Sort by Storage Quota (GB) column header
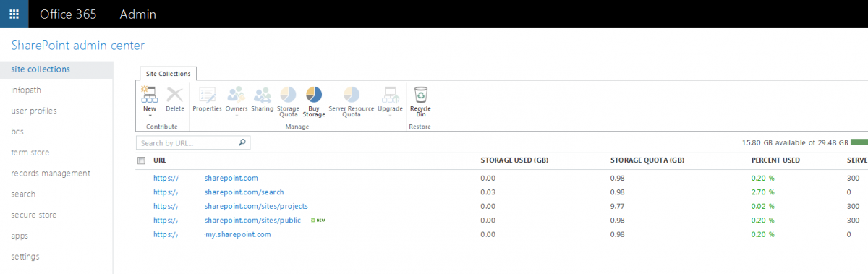The width and height of the screenshot is (868, 274). pos(648,160)
